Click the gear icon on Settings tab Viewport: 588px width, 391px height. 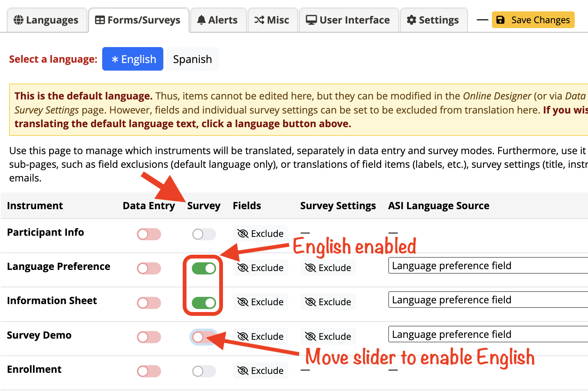click(411, 20)
